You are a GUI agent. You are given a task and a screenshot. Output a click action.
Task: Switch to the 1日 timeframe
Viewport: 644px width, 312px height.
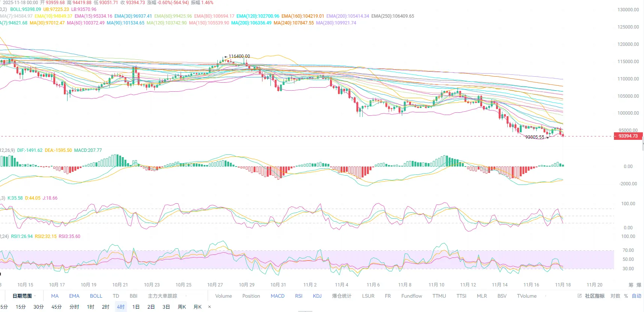pos(136,307)
